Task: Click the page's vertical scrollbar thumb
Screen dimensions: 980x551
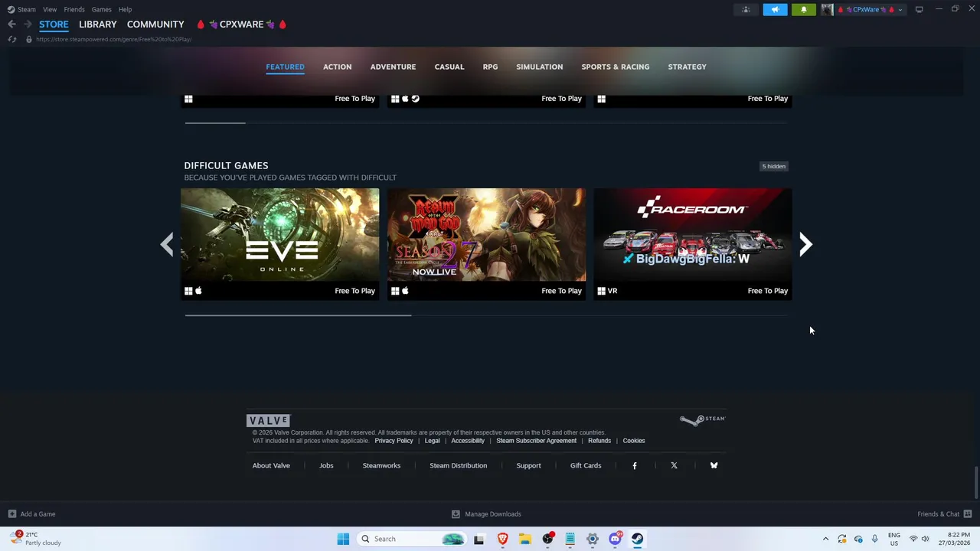Action: click(976, 482)
